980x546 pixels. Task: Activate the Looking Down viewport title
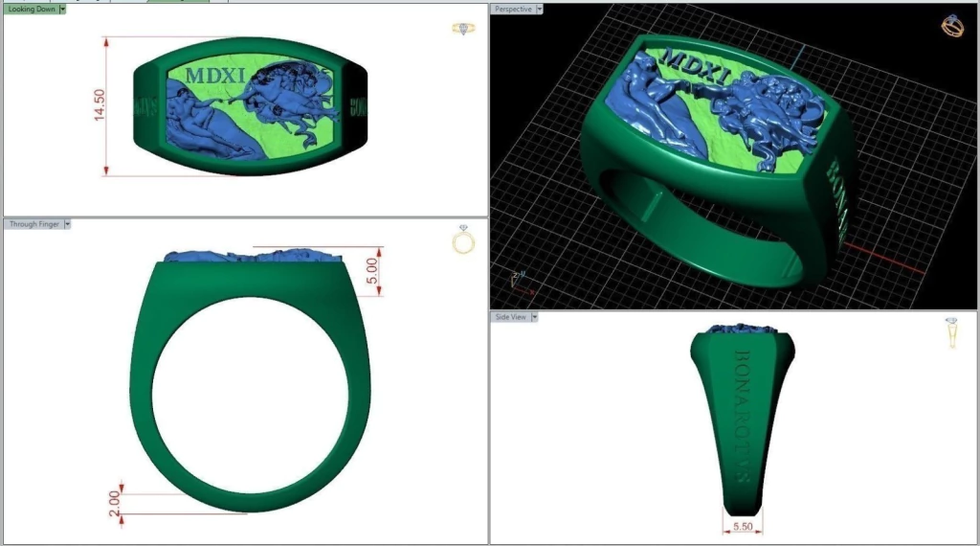[32, 9]
